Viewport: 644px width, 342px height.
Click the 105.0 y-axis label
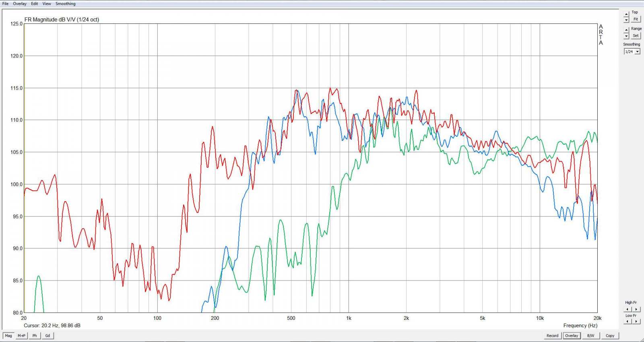17,152
